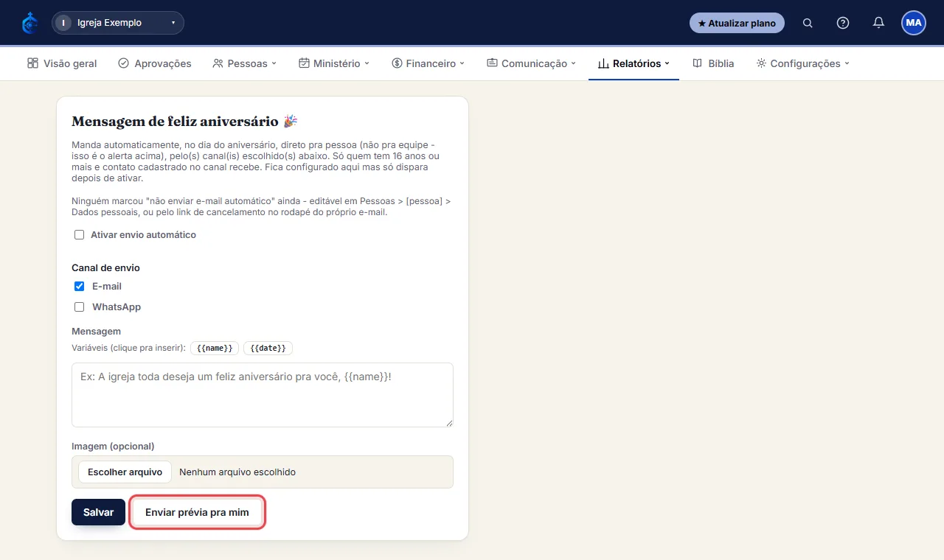Screen dimensions: 944x560
Task: Click the Pessoas people icon
Action: 218,63
